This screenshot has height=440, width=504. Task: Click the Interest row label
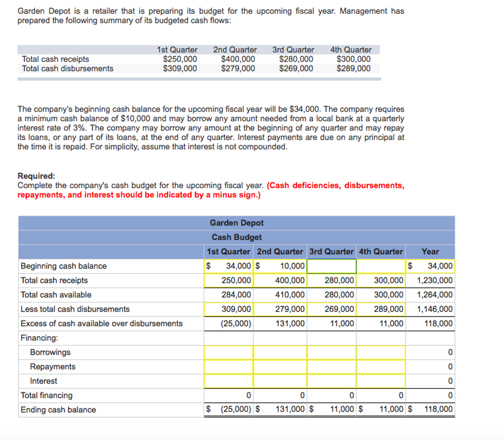(x=43, y=381)
